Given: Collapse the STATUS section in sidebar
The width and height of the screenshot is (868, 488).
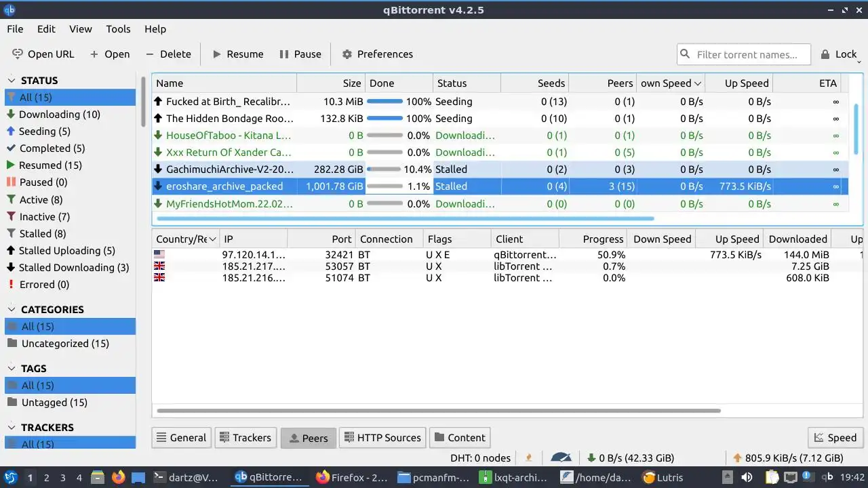Looking at the screenshot, I should pos(12,81).
